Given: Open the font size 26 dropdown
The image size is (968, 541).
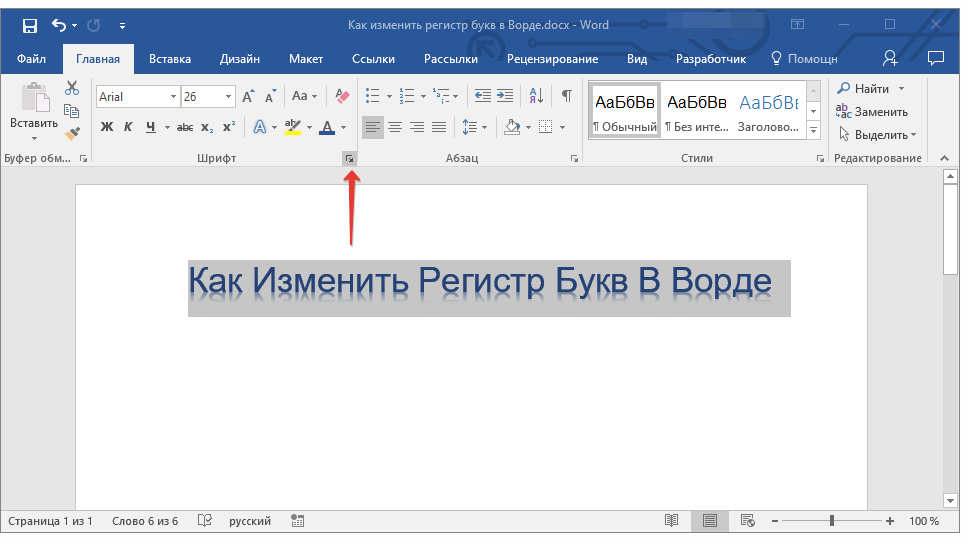Looking at the screenshot, I should (x=228, y=96).
